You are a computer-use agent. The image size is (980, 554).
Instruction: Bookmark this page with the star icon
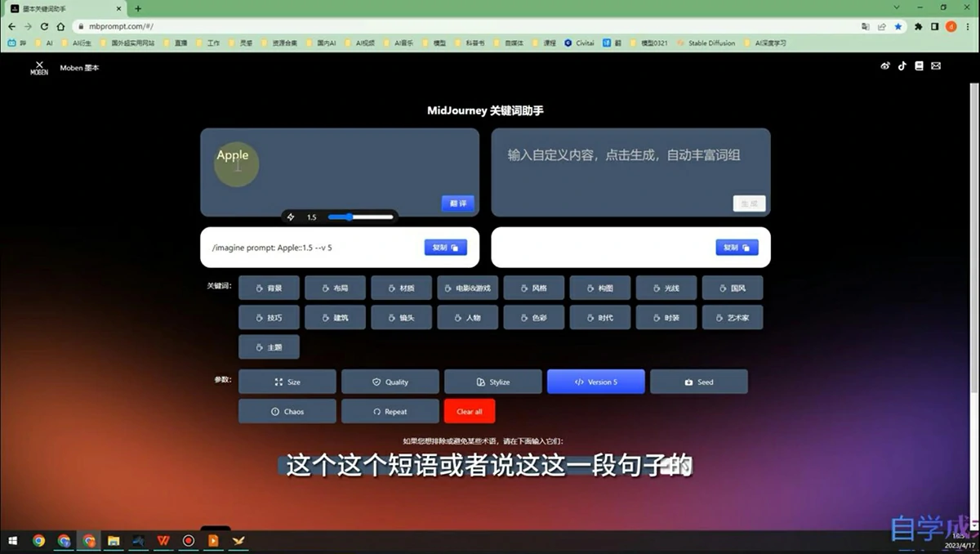point(898,26)
